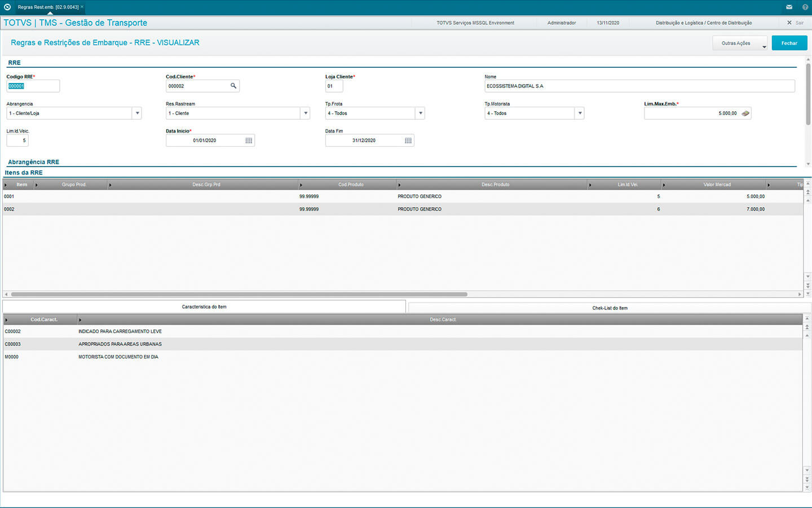
Task: Open the help question mark icon
Action: pyautogui.click(x=805, y=7)
